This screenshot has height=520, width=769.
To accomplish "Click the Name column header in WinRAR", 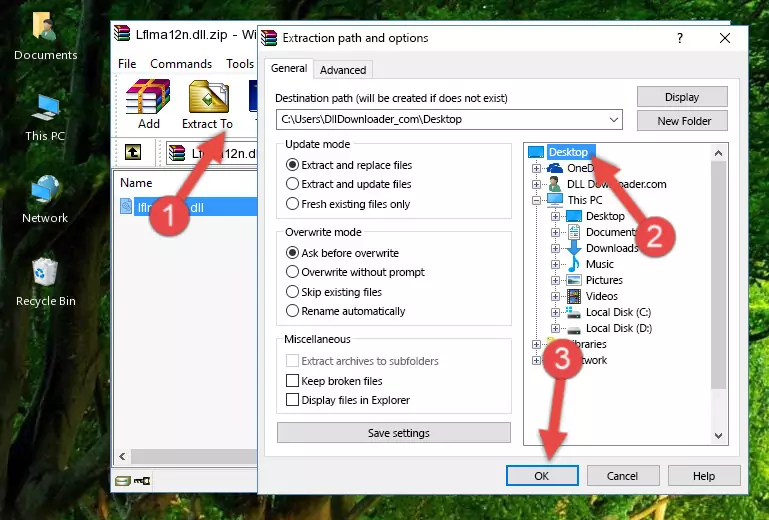I will tap(136, 183).
